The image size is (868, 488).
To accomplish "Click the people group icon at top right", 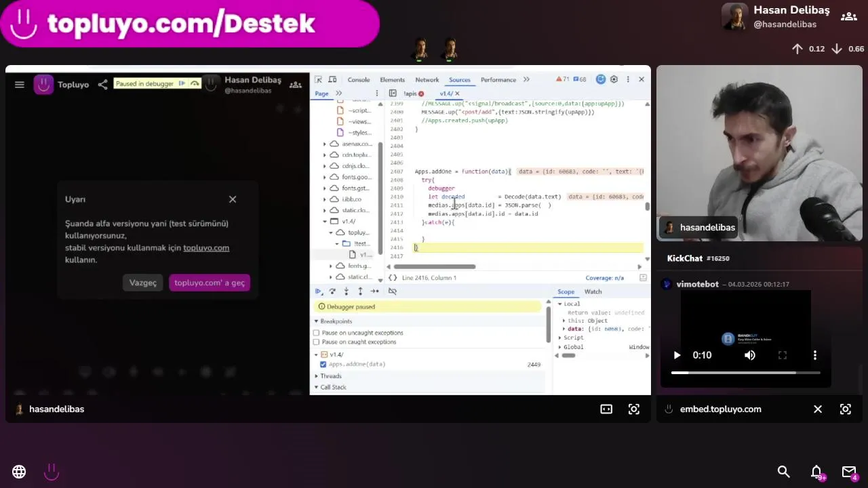I will click(848, 16).
